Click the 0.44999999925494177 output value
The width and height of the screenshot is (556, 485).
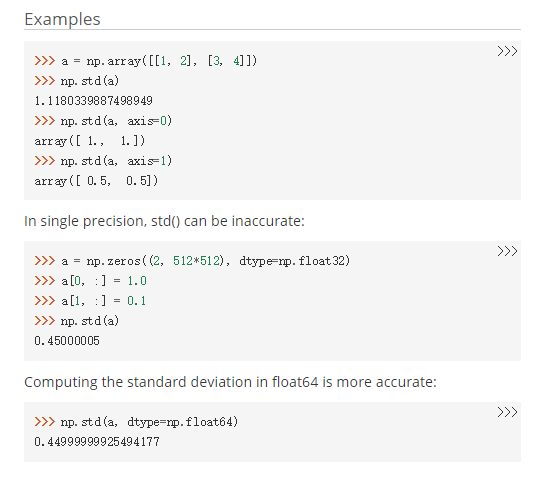[97, 442]
